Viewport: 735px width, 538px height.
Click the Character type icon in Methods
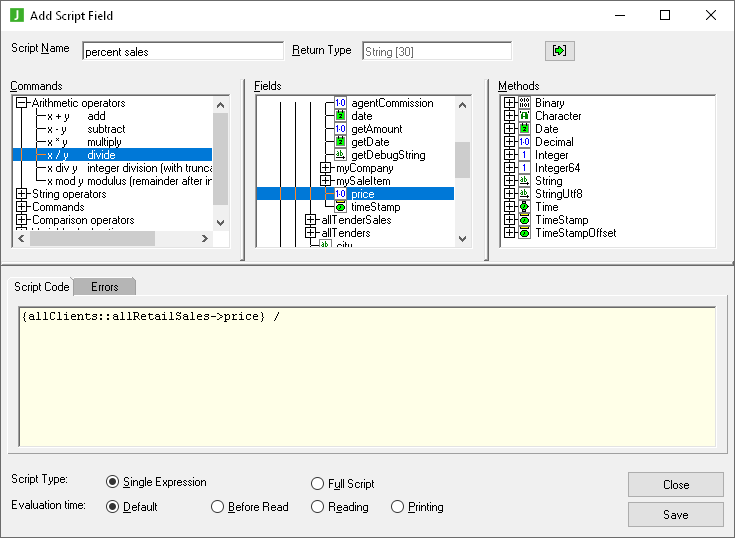(x=525, y=116)
